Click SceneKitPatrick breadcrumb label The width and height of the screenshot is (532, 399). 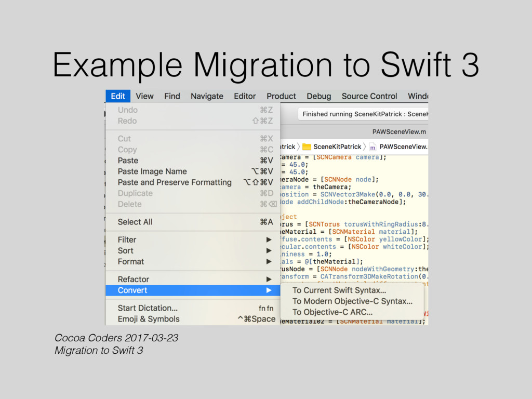coord(337,147)
